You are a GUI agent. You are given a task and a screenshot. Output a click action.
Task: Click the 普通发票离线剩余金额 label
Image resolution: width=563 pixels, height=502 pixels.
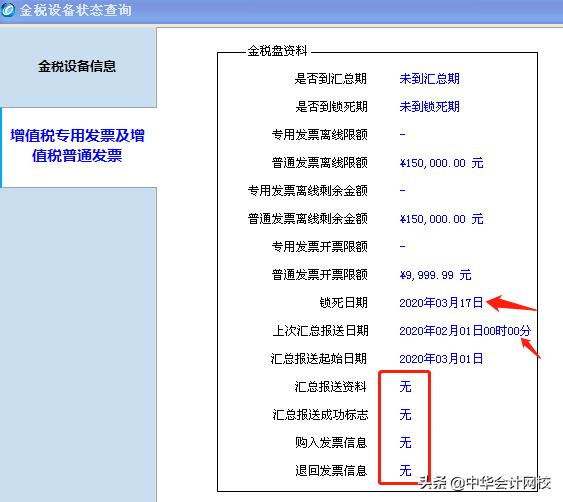point(308,219)
